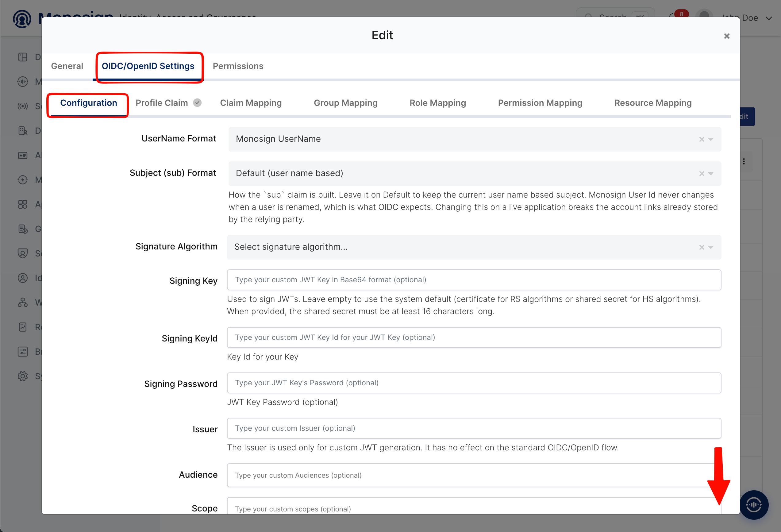Image resolution: width=781 pixels, height=532 pixels.
Task: Open the Profile Claim sub-tab
Action: [x=162, y=103]
